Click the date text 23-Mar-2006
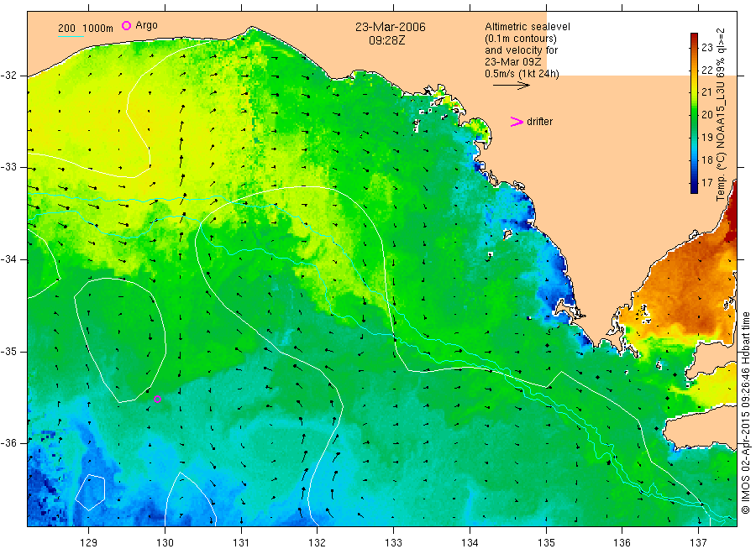The height and width of the screenshot is (554, 756). point(391,27)
